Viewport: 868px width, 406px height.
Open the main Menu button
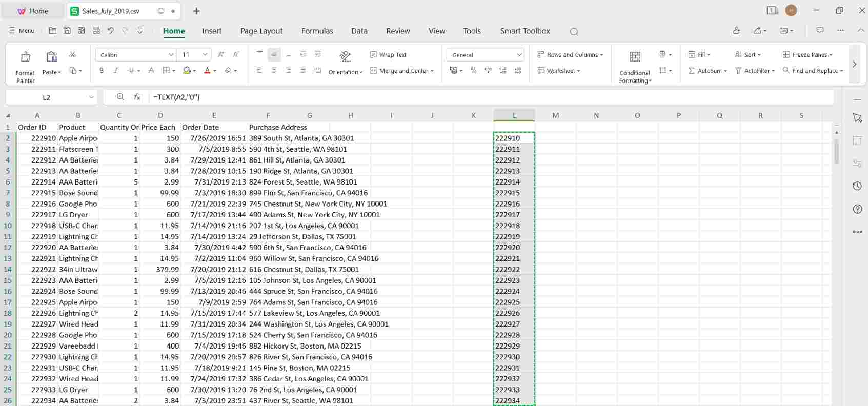[x=22, y=31]
